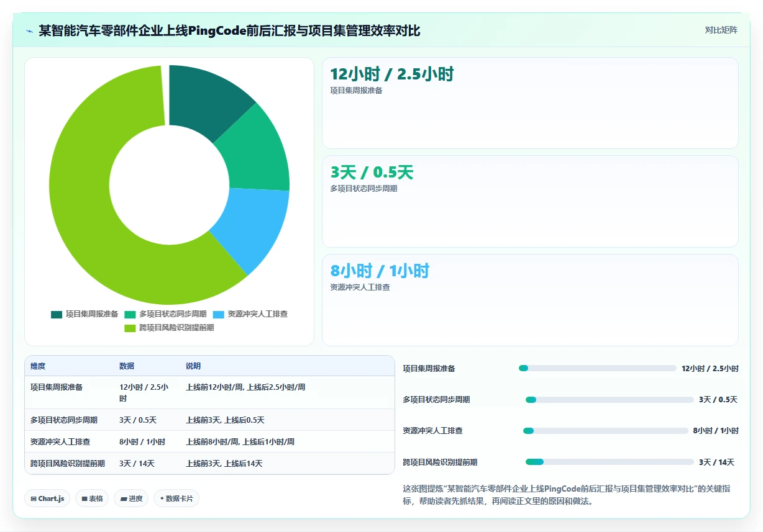Click table cell 8小时 / 1小时
This screenshot has height=532, width=763.
[x=142, y=442]
